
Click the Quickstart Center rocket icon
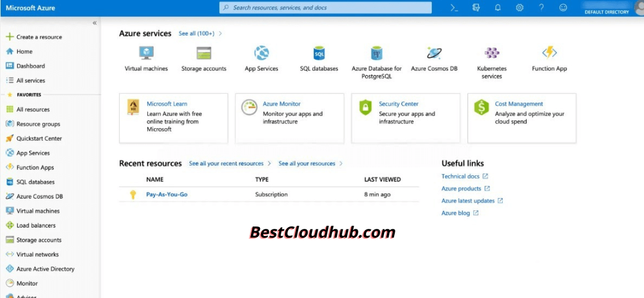tap(10, 138)
